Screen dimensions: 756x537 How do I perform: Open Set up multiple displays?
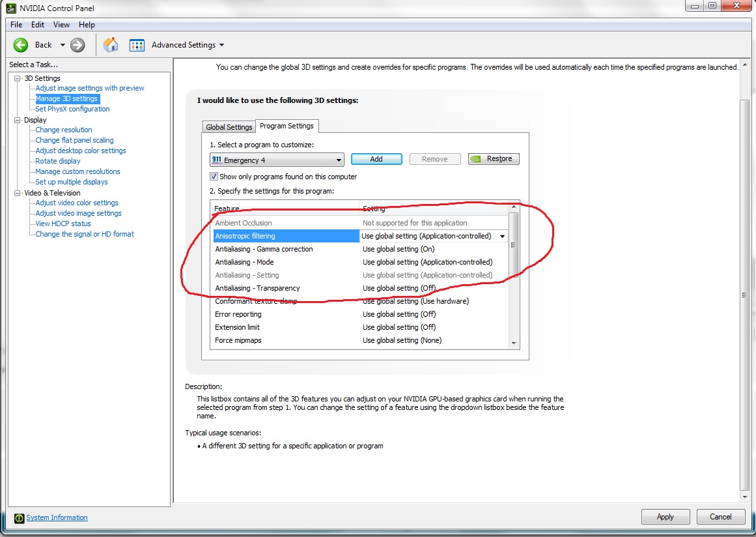pos(72,182)
